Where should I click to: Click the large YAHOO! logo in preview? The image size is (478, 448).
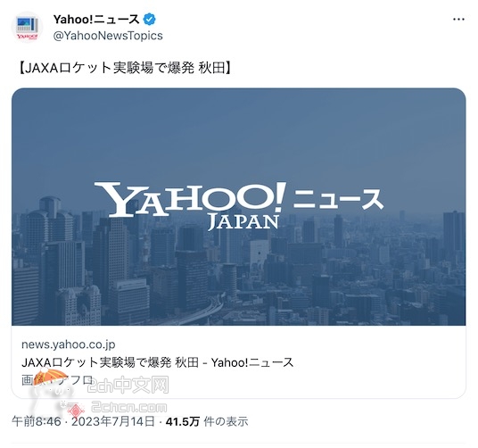pos(191,199)
